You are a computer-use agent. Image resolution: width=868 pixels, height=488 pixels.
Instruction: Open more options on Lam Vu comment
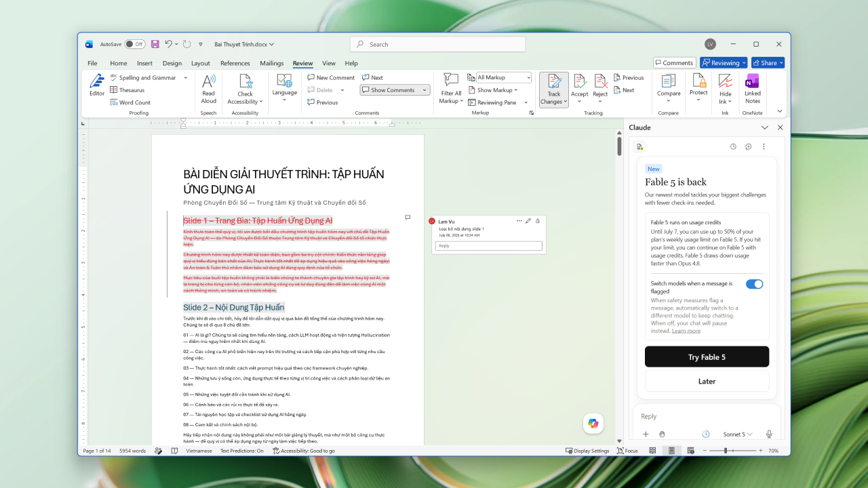519,221
